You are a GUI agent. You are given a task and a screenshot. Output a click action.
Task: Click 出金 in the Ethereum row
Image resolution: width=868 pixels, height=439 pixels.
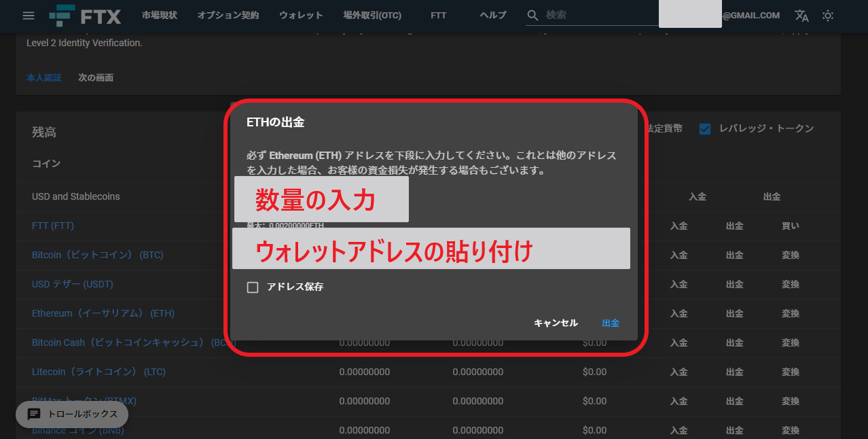pos(735,313)
